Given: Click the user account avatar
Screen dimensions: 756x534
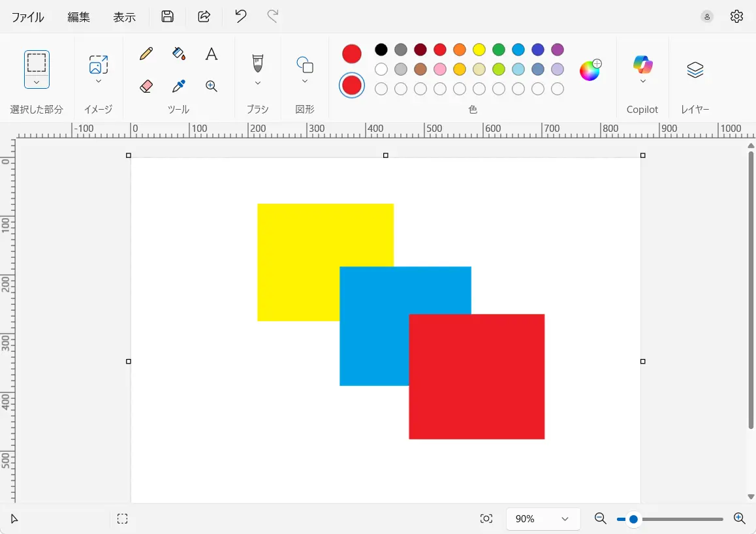Looking at the screenshot, I should coord(707,16).
